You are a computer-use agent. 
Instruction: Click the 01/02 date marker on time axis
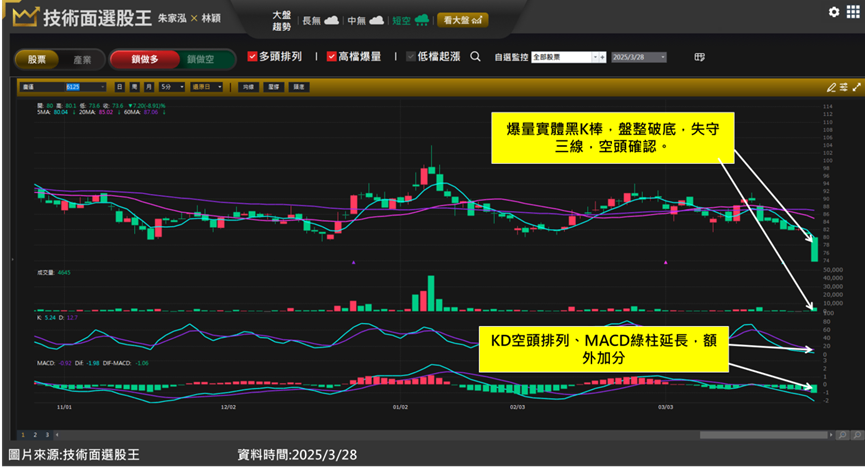pos(401,407)
